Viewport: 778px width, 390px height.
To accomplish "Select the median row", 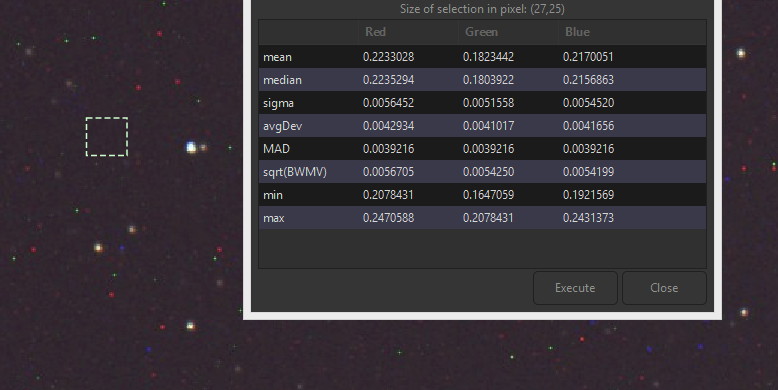I will (482, 80).
